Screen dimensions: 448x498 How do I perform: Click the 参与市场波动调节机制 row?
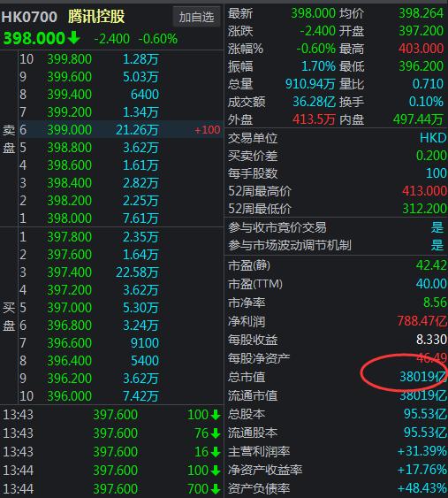336,245
